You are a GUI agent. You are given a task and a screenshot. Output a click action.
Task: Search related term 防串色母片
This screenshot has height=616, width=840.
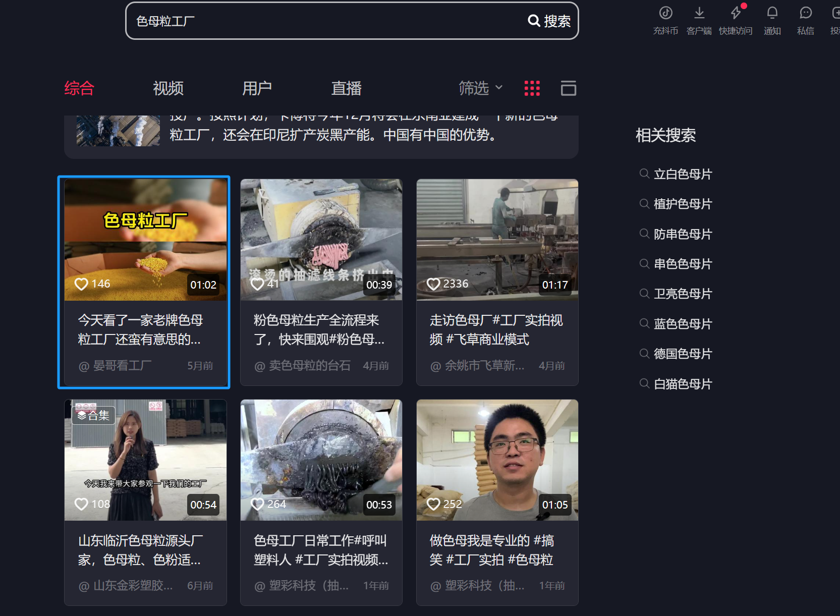pyautogui.click(x=683, y=234)
